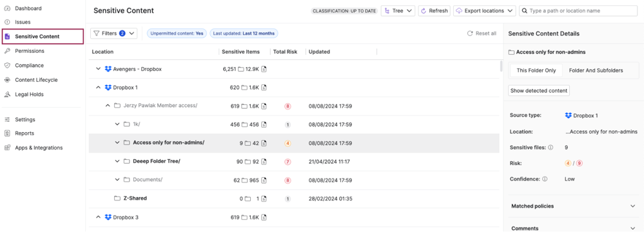Open the Tree view dropdown
Screen dimensions: 644x232
click(398, 11)
